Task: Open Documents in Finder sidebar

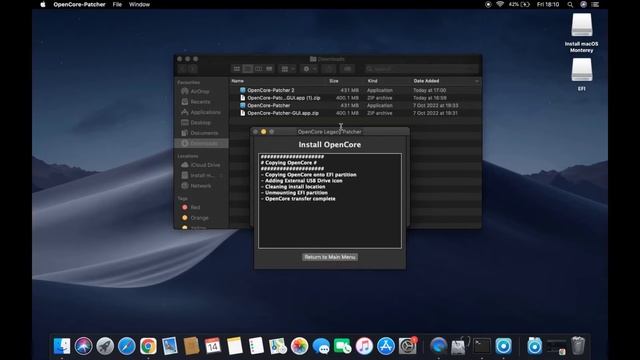Action: point(200,133)
